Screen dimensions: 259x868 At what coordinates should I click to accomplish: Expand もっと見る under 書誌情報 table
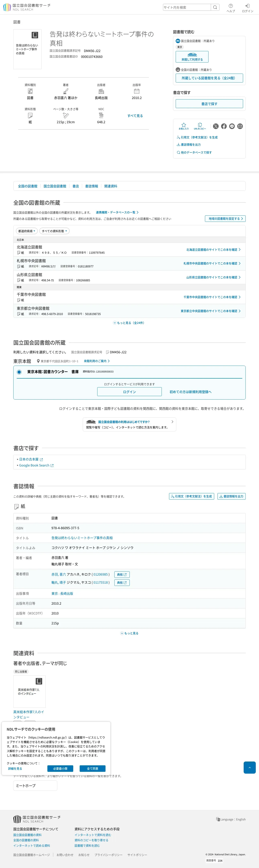point(129,633)
